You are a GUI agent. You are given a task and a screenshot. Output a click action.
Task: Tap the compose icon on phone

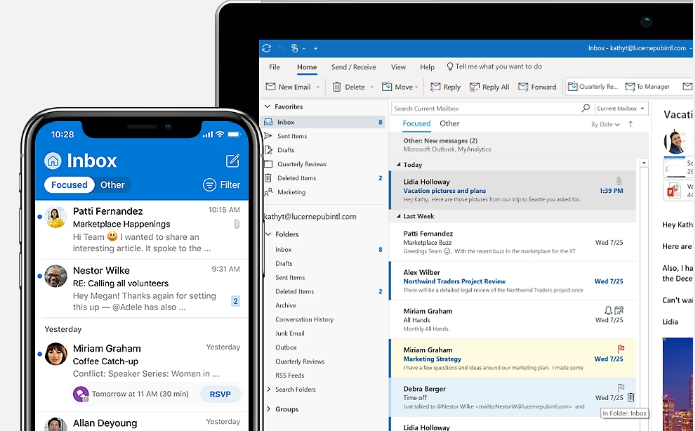point(233,160)
